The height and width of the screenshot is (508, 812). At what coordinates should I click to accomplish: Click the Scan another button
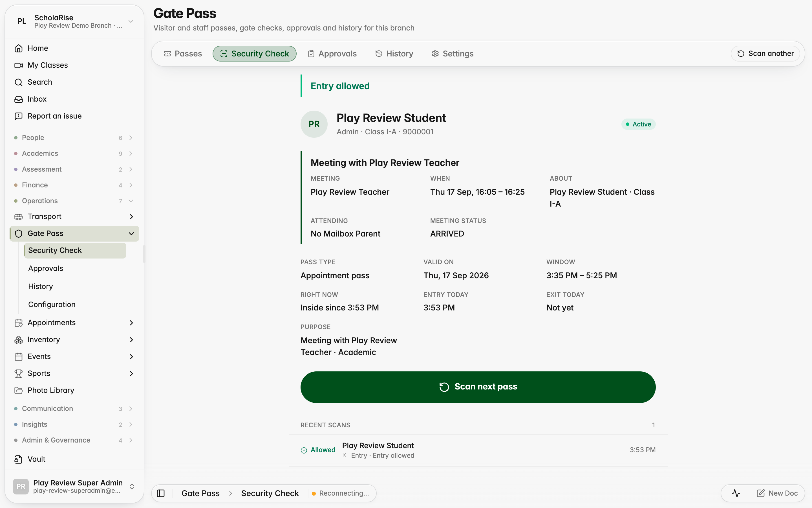pos(765,54)
